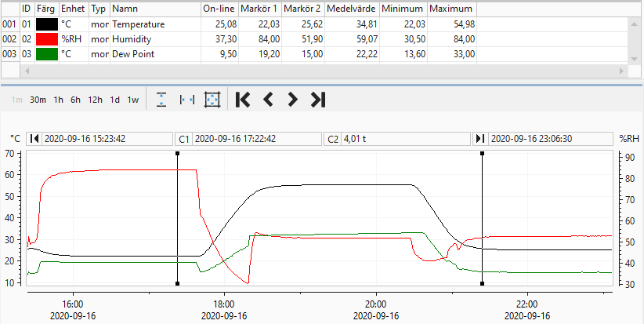Image resolution: width=644 pixels, height=324 pixels.
Task: Set time range to 6h
Action: [75, 100]
